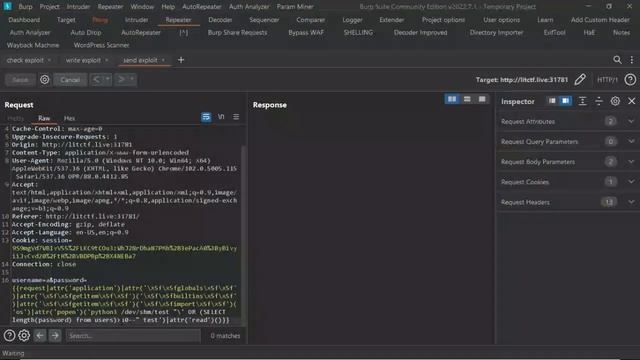Click the Target URL text

tap(522, 80)
